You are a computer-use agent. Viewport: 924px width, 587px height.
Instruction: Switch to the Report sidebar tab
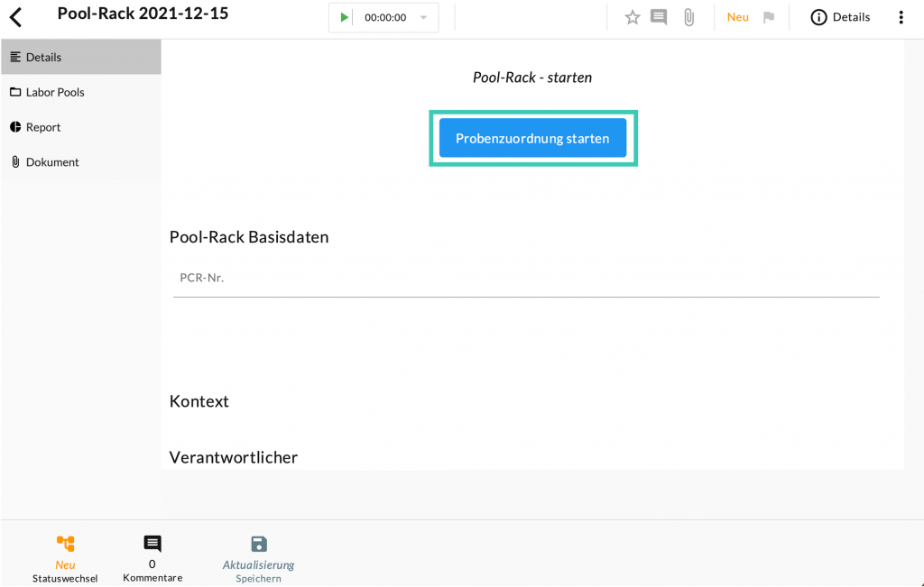click(80, 127)
